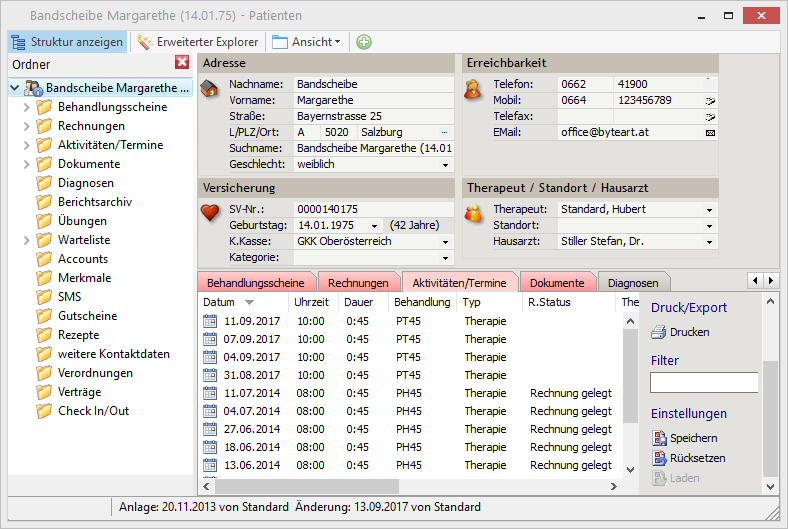Click the green plus add icon in toolbar

[364, 42]
